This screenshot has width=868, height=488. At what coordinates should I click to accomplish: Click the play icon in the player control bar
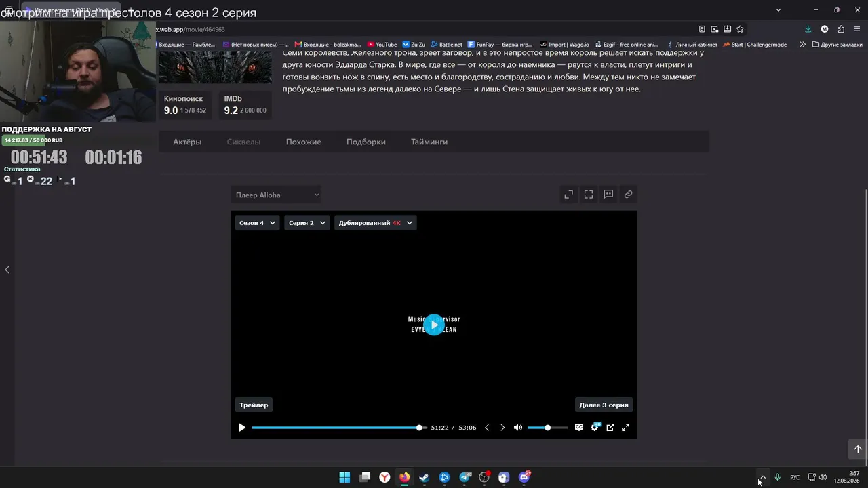242,428
